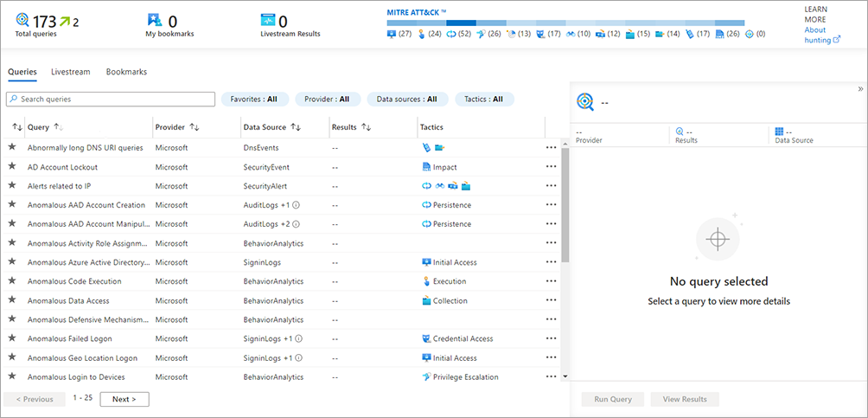868x418 pixels.
Task: Collapse the details pane with double chevron
Action: [861, 88]
